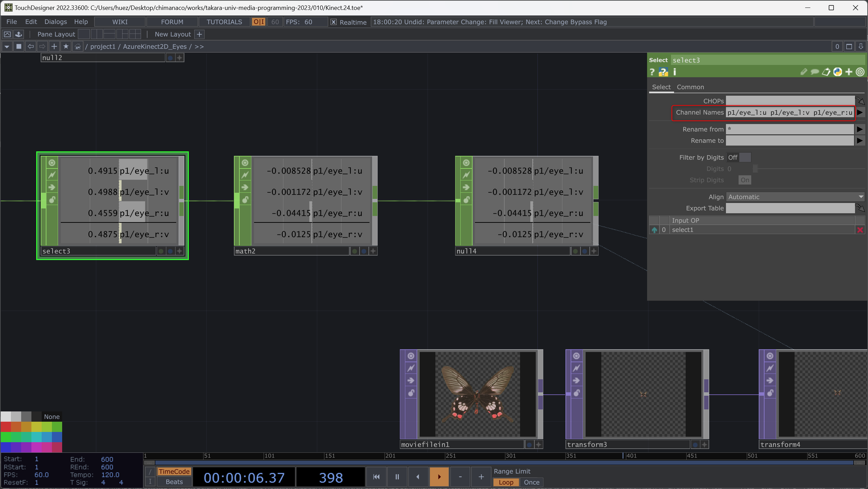The height and width of the screenshot is (489, 868).
Task: Click the New Layout button
Action: click(x=172, y=34)
